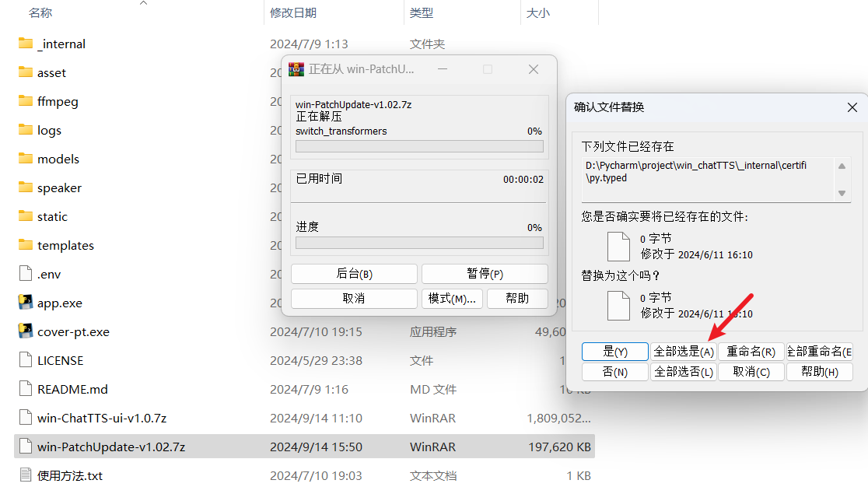This screenshot has width=868, height=487.
Task: Sort by 修改日期 column header
Action: 293,12
